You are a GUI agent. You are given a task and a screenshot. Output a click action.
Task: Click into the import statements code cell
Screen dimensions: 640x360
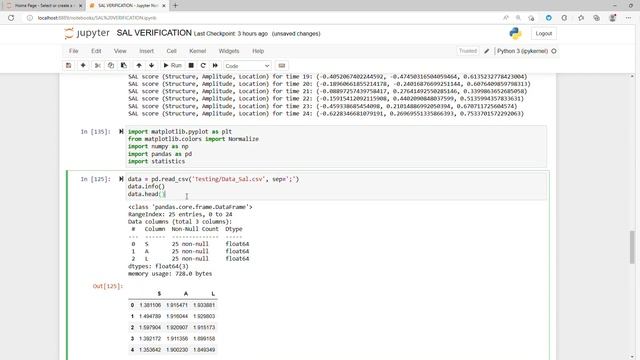coord(336,146)
